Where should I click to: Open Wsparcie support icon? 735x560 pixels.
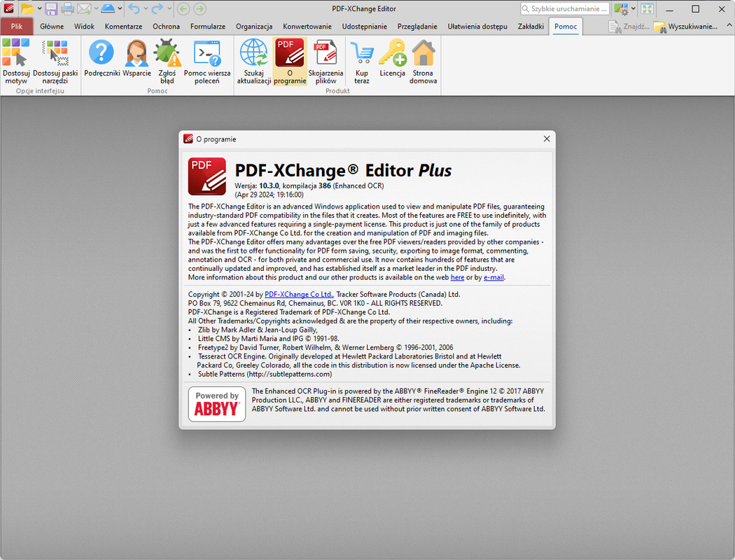pos(136,58)
